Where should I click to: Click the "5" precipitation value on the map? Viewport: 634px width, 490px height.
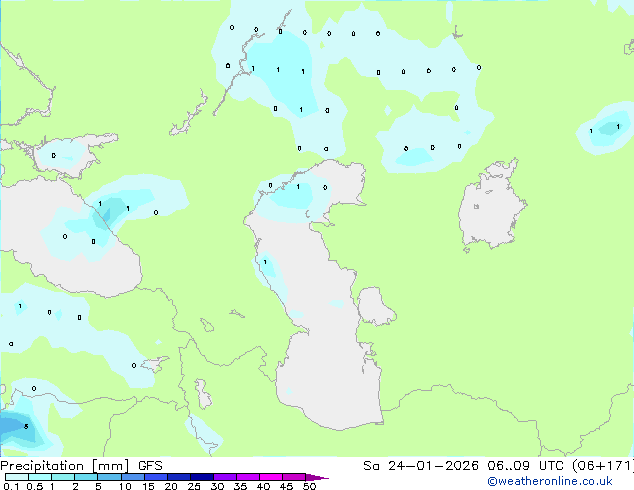pos(26,427)
